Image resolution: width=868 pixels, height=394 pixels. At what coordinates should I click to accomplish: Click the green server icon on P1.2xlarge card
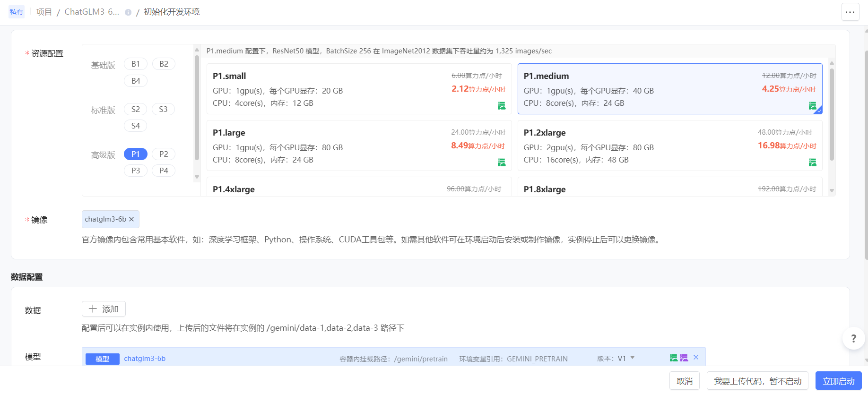point(812,163)
